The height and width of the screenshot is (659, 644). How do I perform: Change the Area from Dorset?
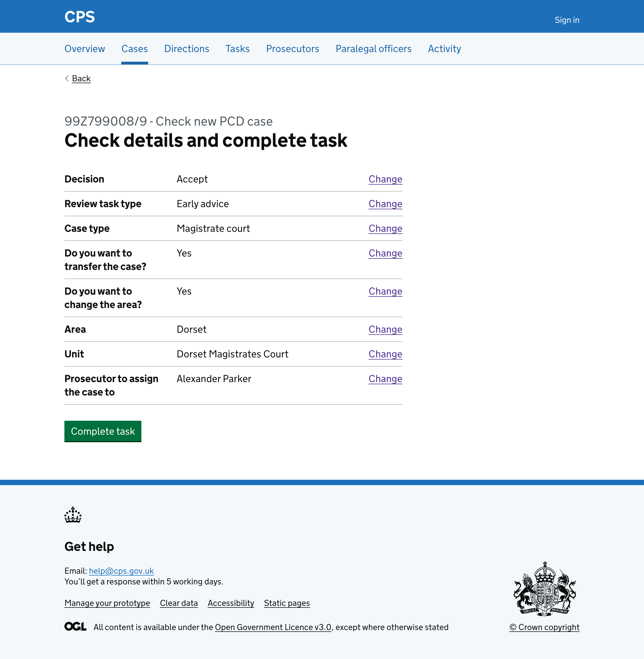tap(385, 329)
